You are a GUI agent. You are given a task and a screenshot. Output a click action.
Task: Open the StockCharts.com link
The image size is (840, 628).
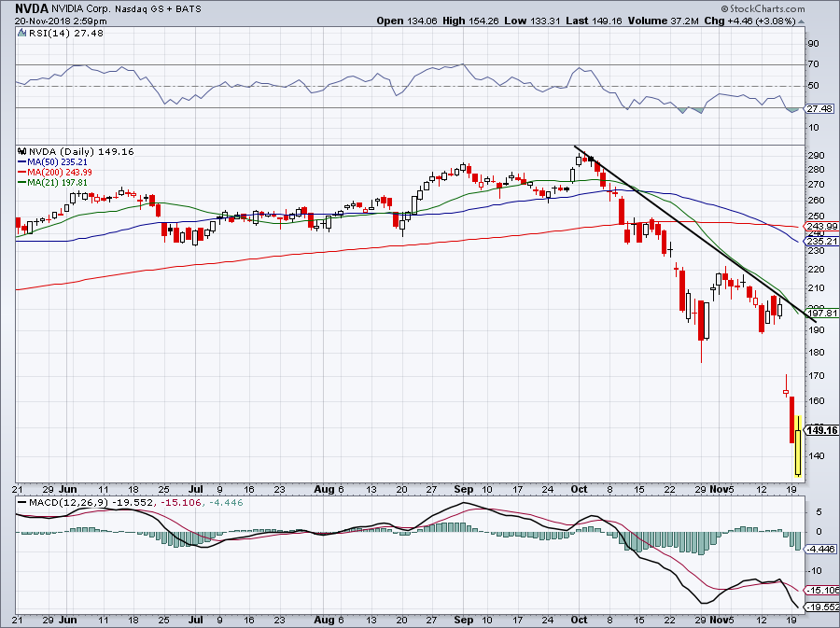766,8
